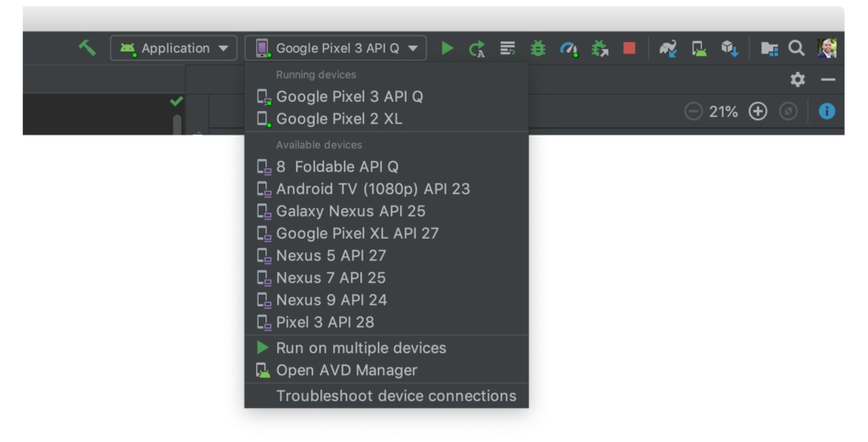Image resolution: width=868 pixels, height=442 pixels.
Task: Sync project with Gradle files icon
Action: click(x=668, y=48)
